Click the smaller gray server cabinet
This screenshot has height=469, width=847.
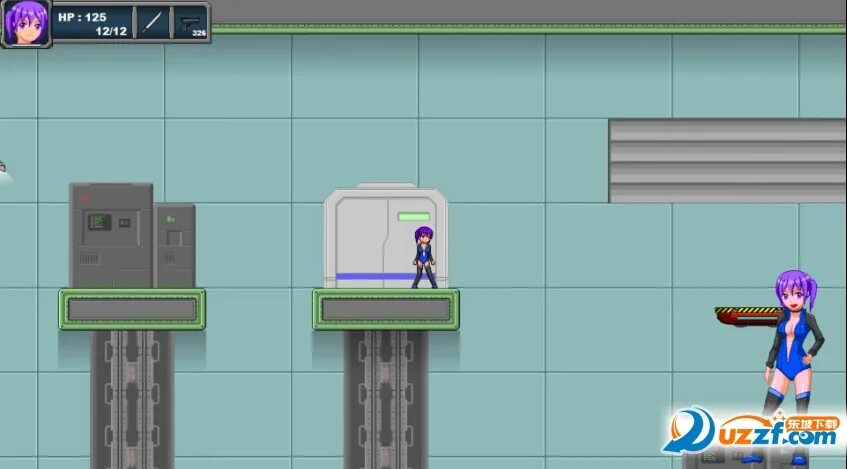[174, 246]
